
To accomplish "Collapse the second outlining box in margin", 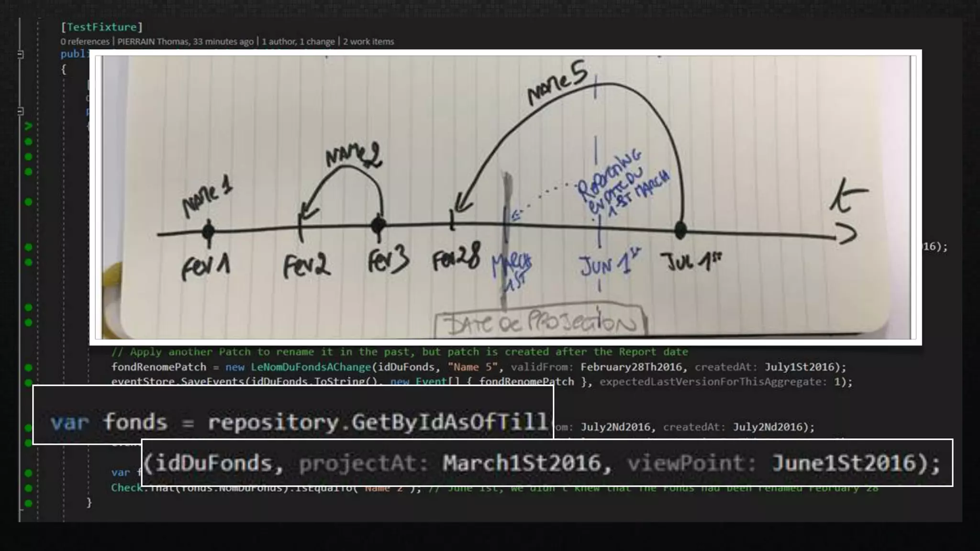I will point(21,111).
